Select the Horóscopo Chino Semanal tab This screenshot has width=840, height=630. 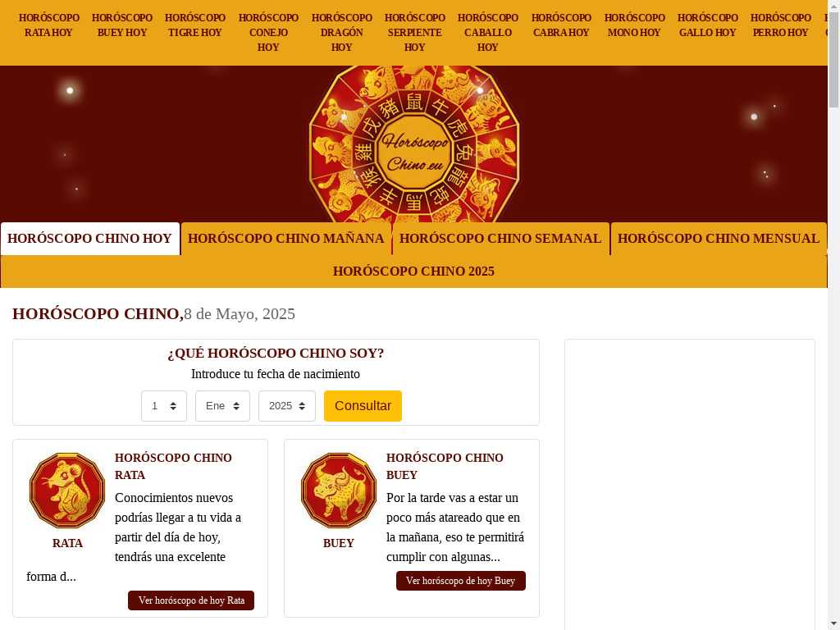pos(500,239)
